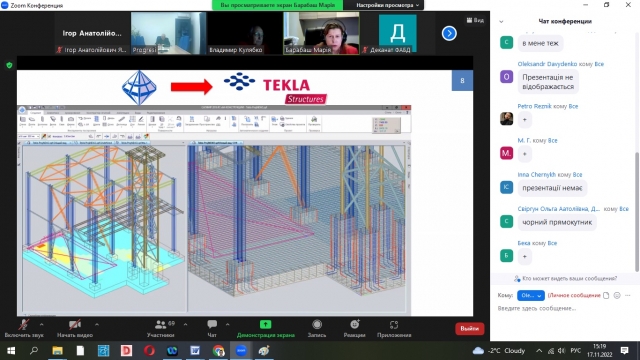Select Ігор Анатолійович participant tile
640x360 pixels.
pyautogui.click(x=92, y=33)
